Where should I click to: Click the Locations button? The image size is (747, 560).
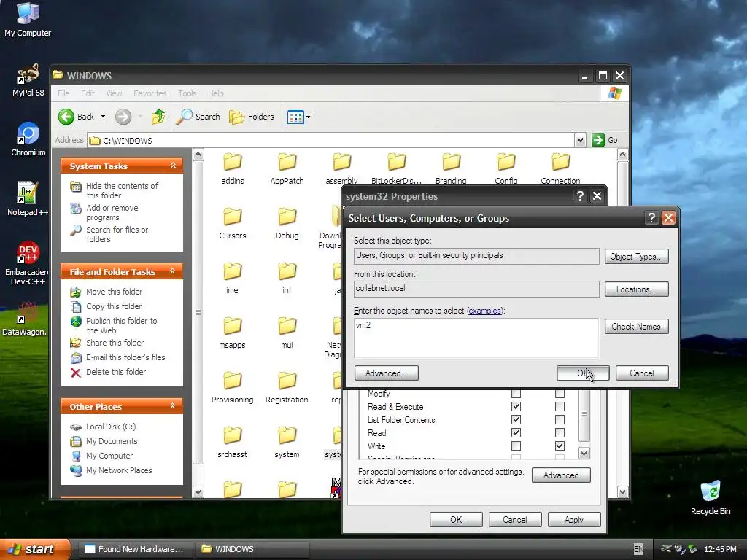[x=636, y=289]
